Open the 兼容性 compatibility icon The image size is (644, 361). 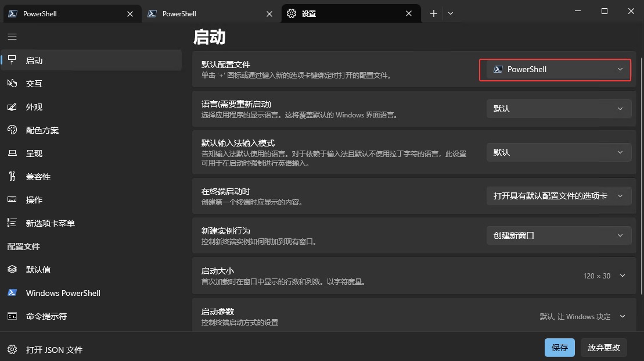click(12, 177)
